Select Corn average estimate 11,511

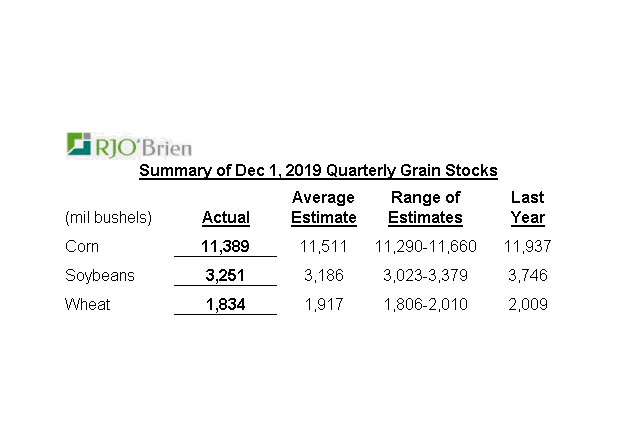pos(323,246)
